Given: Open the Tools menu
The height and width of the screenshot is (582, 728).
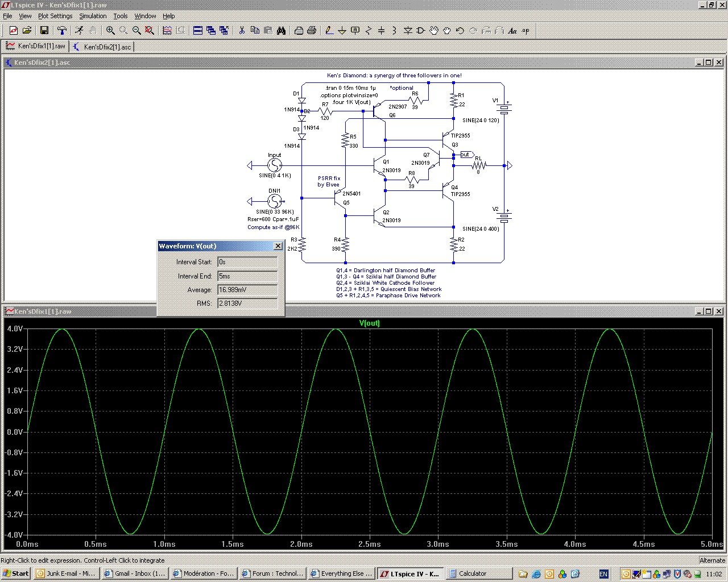Looking at the screenshot, I should (121, 16).
